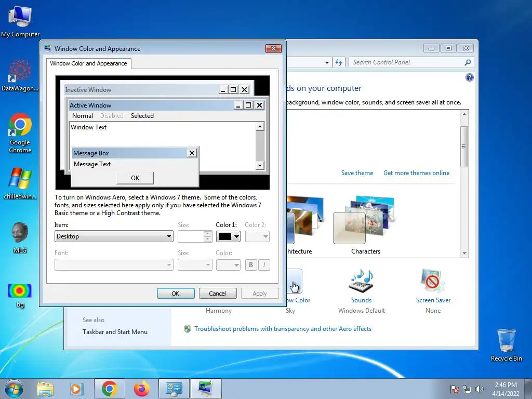
Task: Open the Windows Start menu
Action: point(14,389)
